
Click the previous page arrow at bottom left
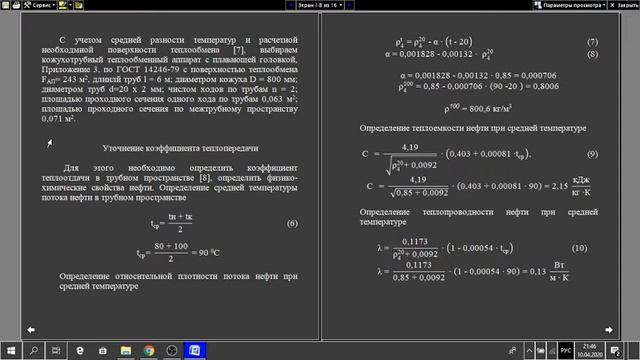click(31, 329)
